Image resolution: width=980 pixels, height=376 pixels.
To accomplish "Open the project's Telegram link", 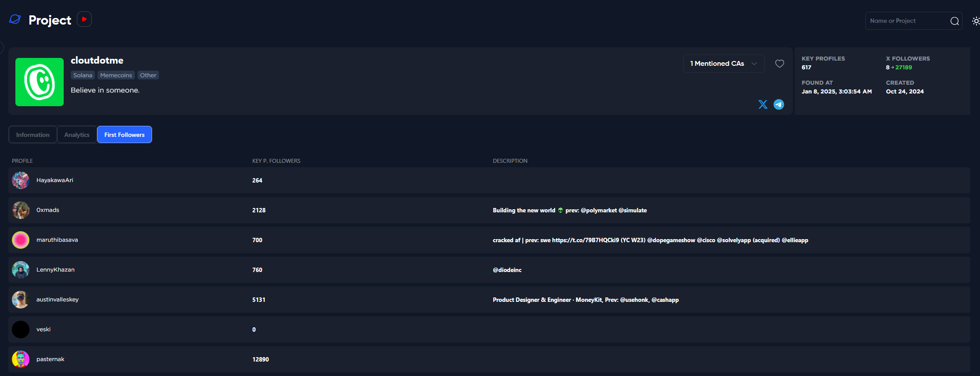I will pos(778,104).
